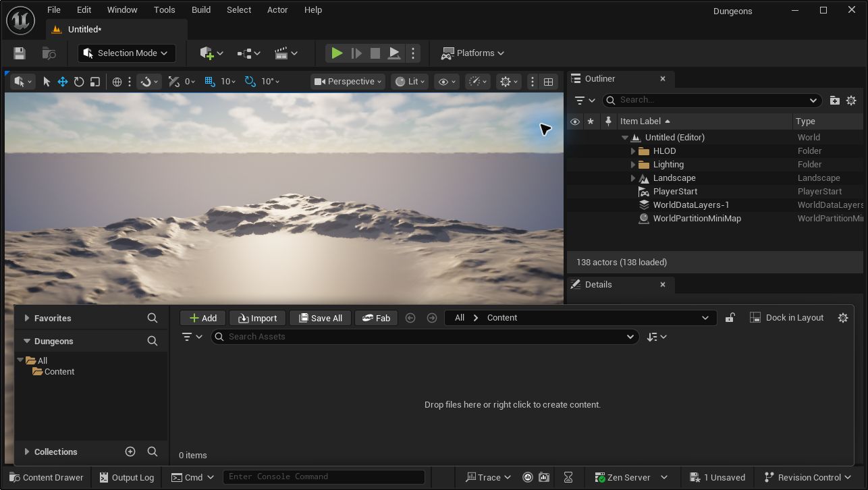Click the viewport layout grid icon
This screenshot has height=490, width=868.
click(x=548, y=82)
